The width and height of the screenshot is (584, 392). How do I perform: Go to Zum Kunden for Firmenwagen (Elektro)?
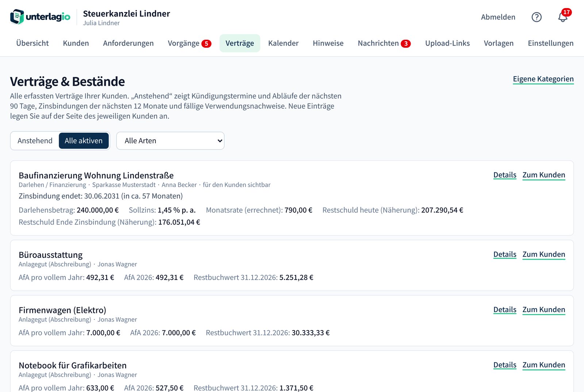coord(543,310)
